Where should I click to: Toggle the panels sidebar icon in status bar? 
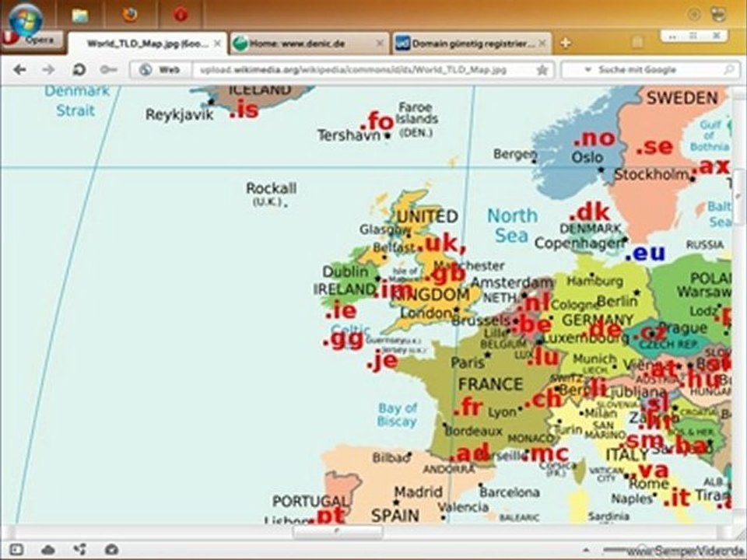(x=16, y=550)
